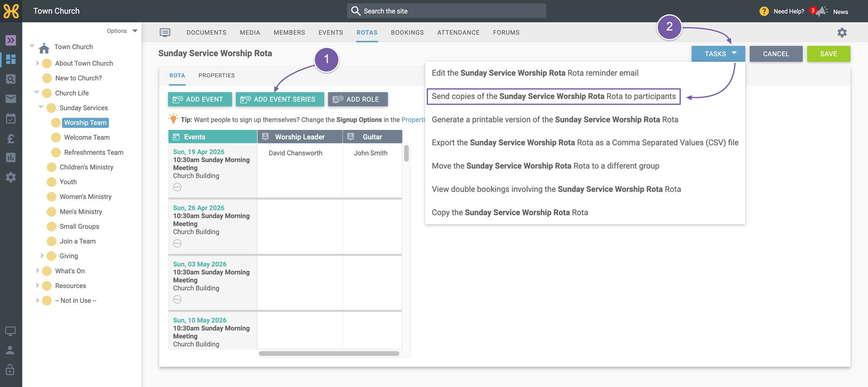Open the News megaphone notifications icon
The width and height of the screenshot is (868, 387).
(822, 11)
